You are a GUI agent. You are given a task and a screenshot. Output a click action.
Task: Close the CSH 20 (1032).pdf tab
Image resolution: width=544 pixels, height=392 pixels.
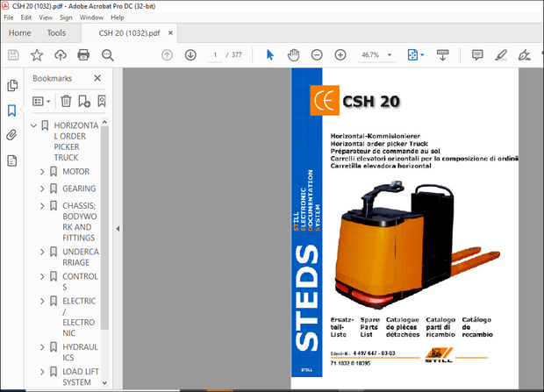click(170, 33)
